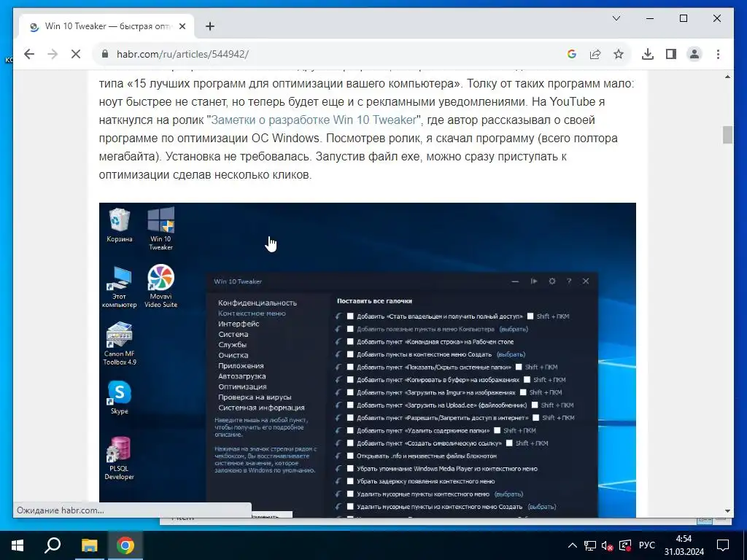The image size is (747, 560).
Task: Open the Chrome profile menu
Action: pyautogui.click(x=694, y=54)
